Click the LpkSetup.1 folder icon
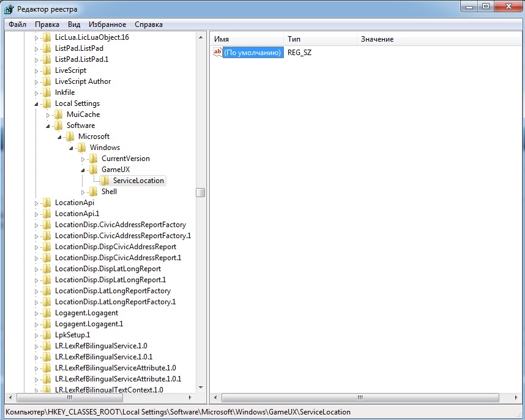Viewport: 525px width, 420px height. 47,336
